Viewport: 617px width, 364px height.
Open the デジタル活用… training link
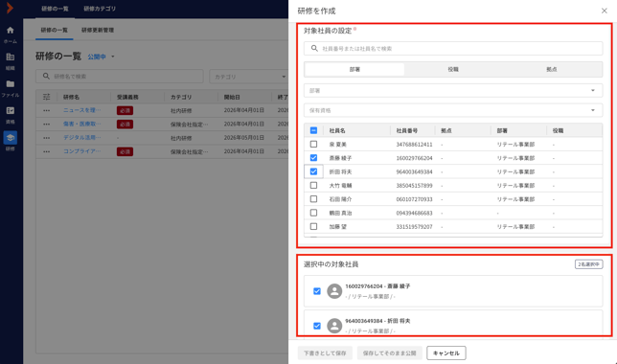81,138
